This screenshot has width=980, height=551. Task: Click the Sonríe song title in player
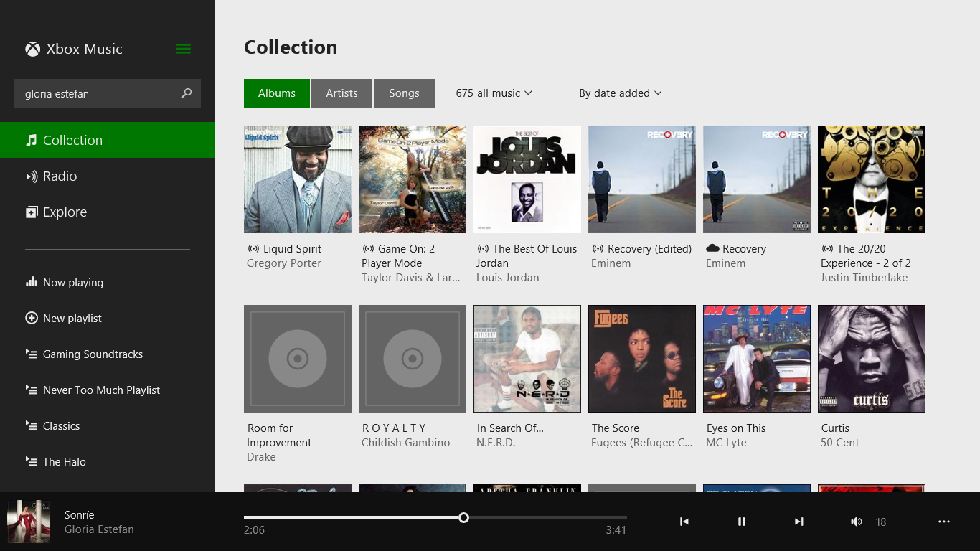[80, 514]
